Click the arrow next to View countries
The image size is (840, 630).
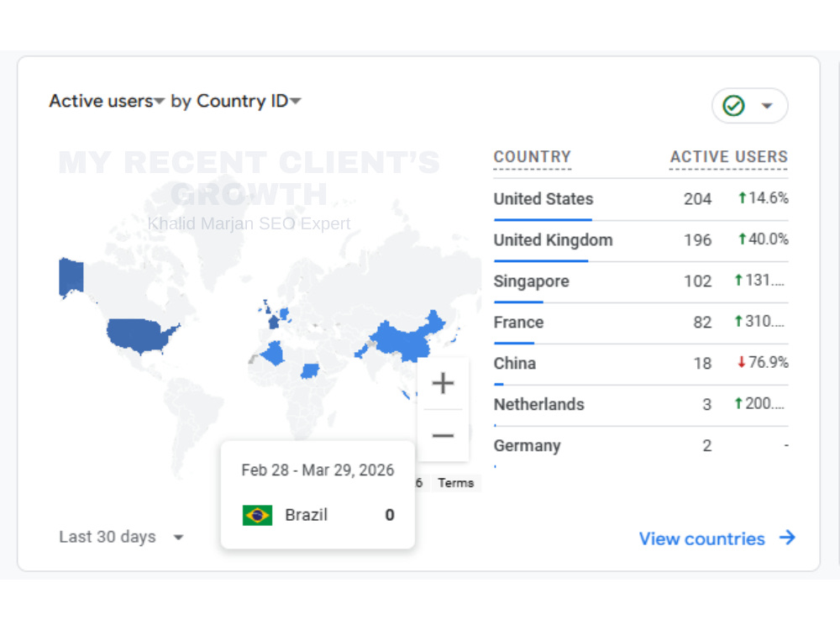pos(788,538)
